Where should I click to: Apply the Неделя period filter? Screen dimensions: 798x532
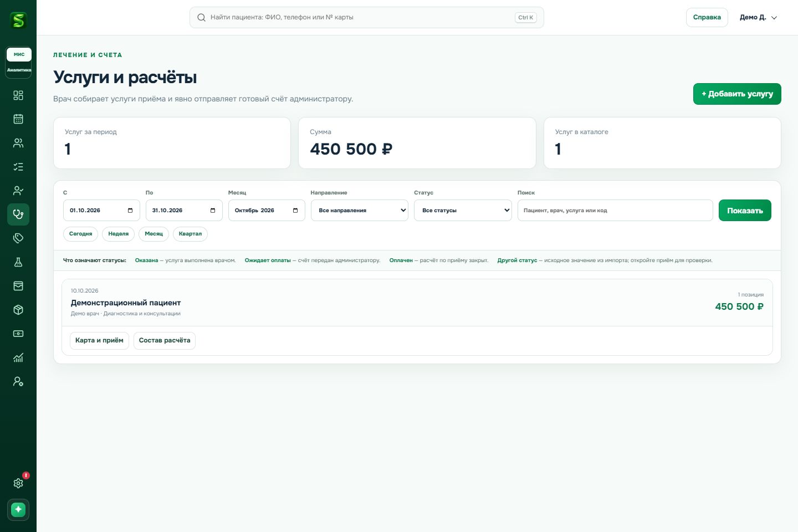[118, 234]
